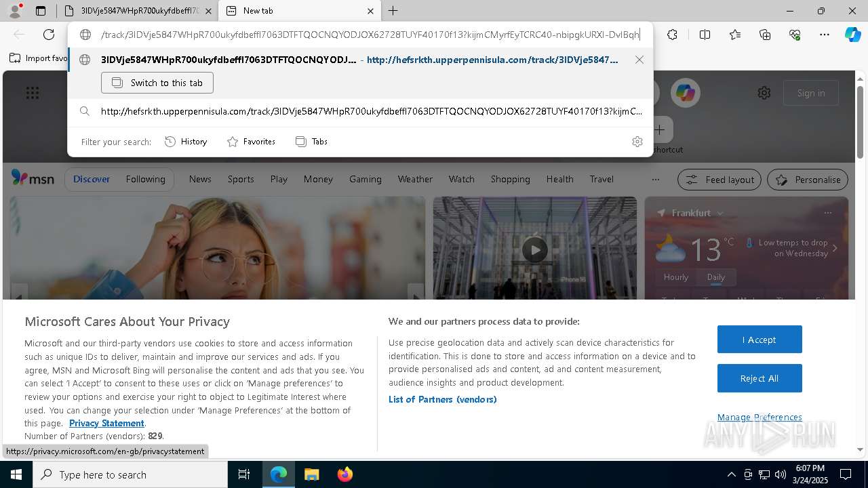Open the Feed layout options

pos(719,180)
